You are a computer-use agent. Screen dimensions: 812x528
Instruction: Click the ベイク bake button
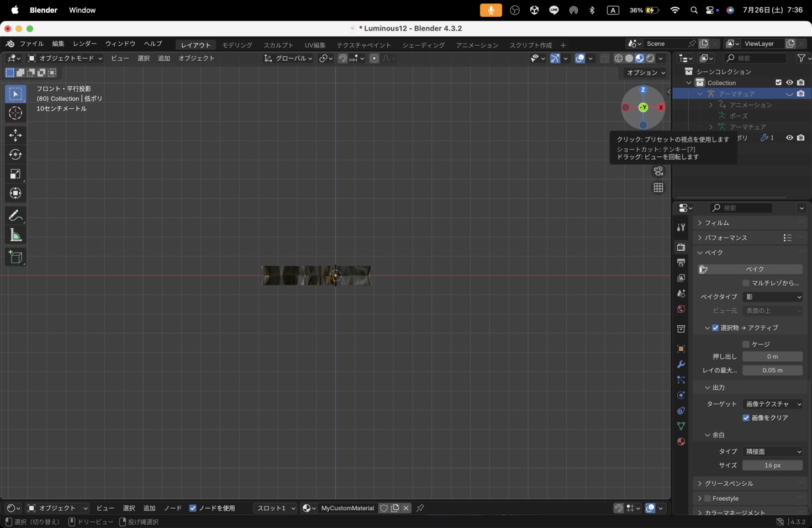751,270
